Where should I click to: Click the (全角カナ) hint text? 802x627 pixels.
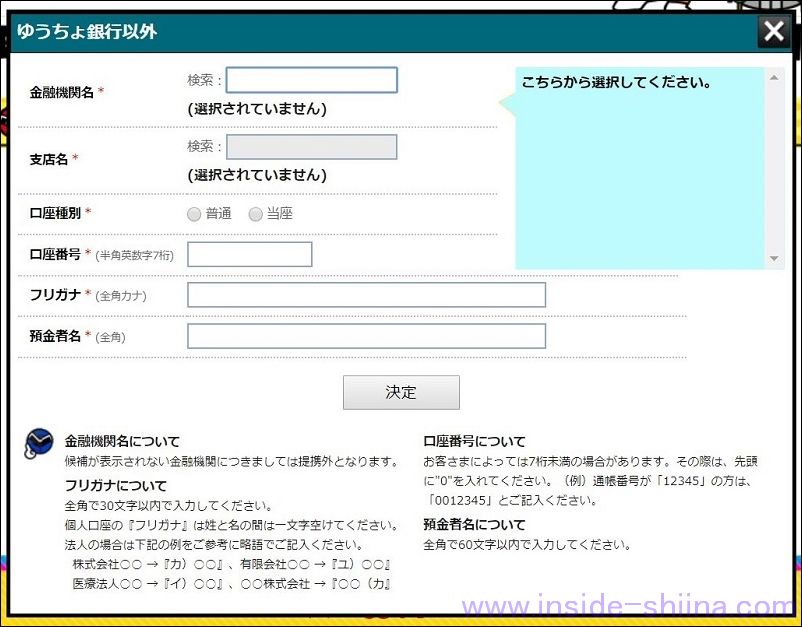click(121, 296)
